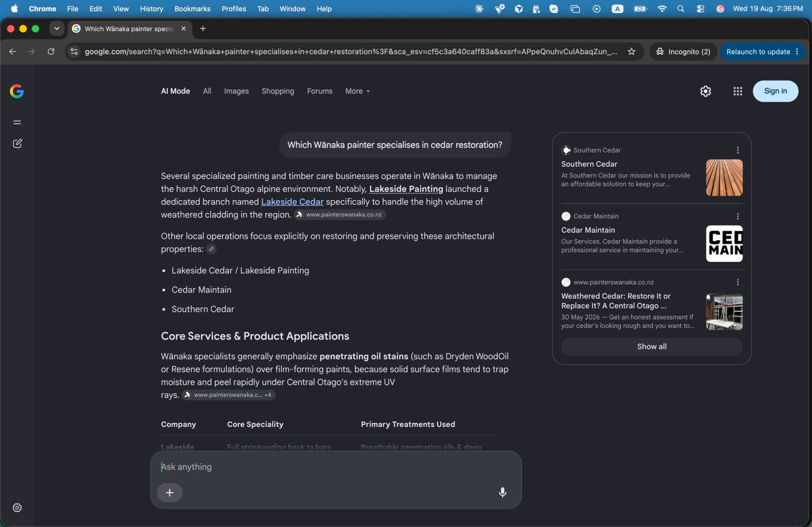The width and height of the screenshot is (812, 527).
Task: Open the Chrome application menu
Action: point(42,9)
